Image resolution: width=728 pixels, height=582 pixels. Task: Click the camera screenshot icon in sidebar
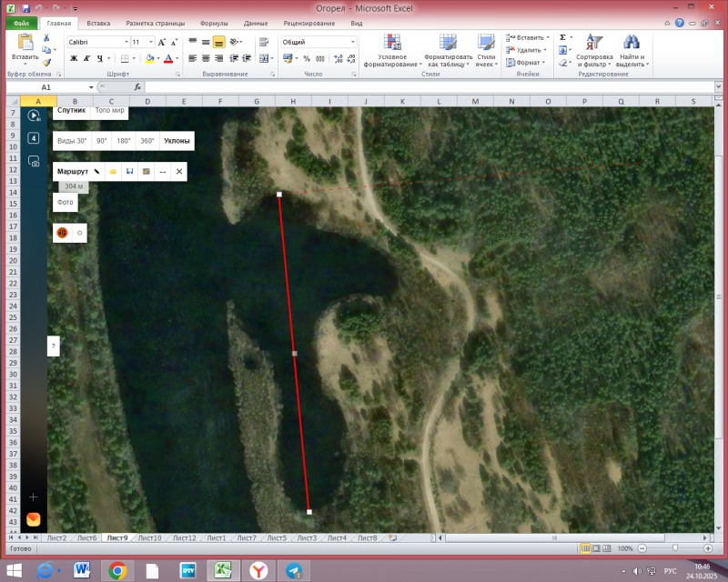[x=34, y=161]
